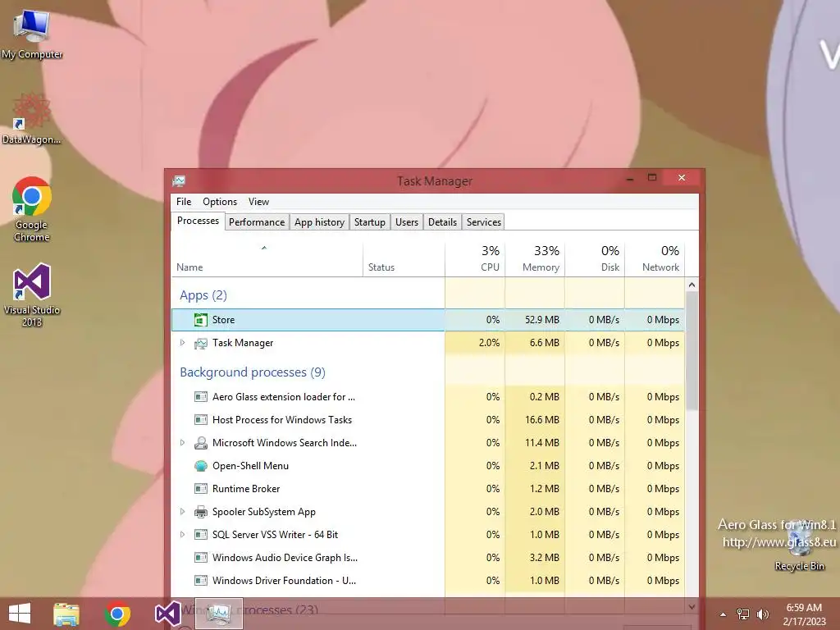Open the network tray icon
840x630 pixels.
[x=743, y=614]
